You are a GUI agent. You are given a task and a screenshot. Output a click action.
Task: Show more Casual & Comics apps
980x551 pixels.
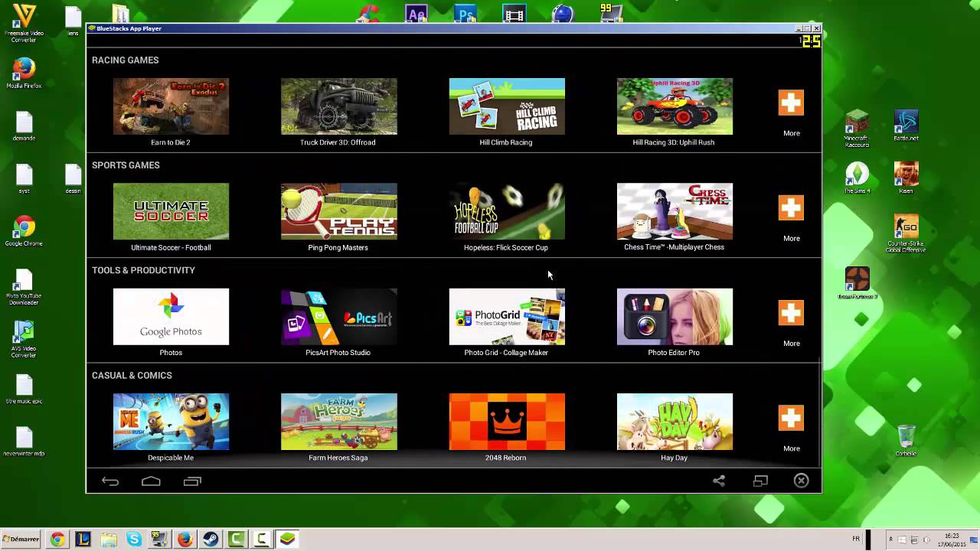point(791,418)
